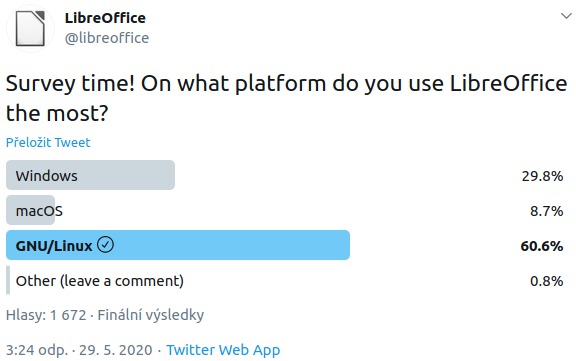Click the checkmark icon next to GNU/Linux
576x361 pixels.
[105, 245]
